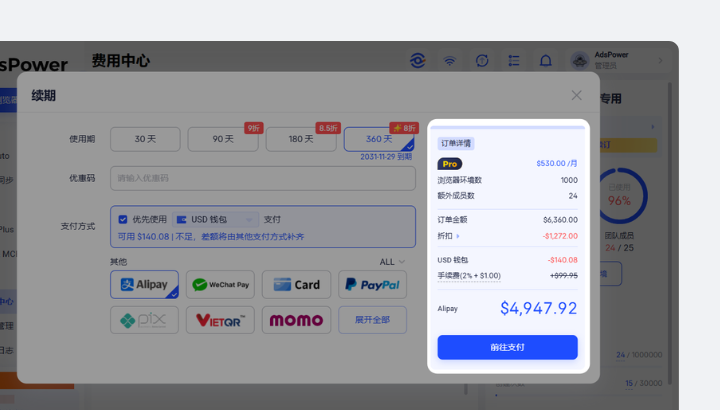Click the $4,947.92 total amount
The image size is (720, 410).
pyautogui.click(x=538, y=308)
